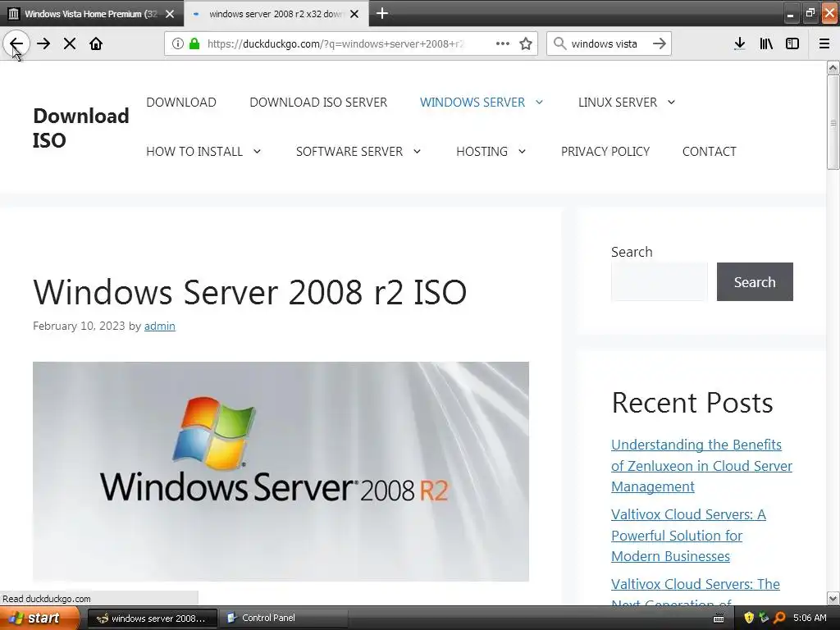Screen dimensions: 840x630
Task: Open the HOW TO INSTALL menu link
Action: click(194, 152)
